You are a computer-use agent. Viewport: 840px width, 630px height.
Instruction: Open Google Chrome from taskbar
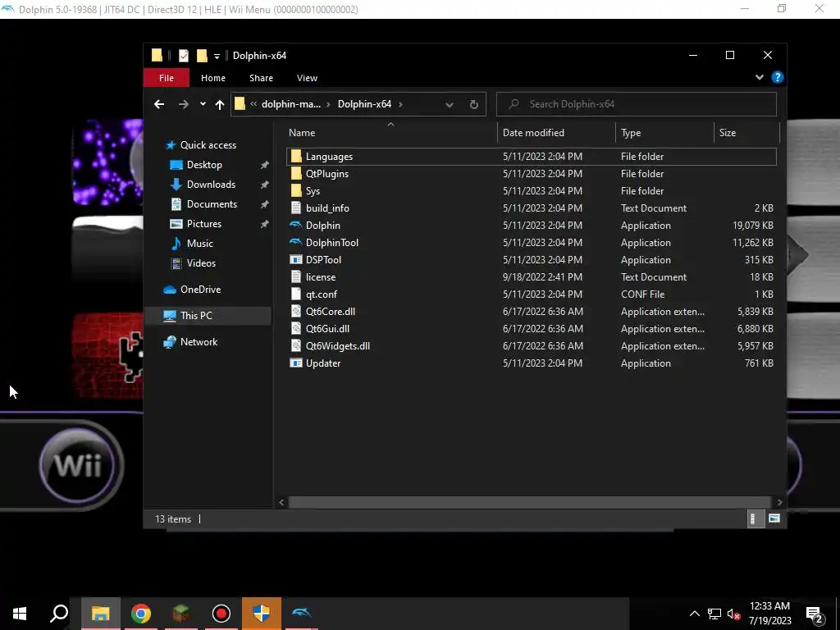(141, 614)
